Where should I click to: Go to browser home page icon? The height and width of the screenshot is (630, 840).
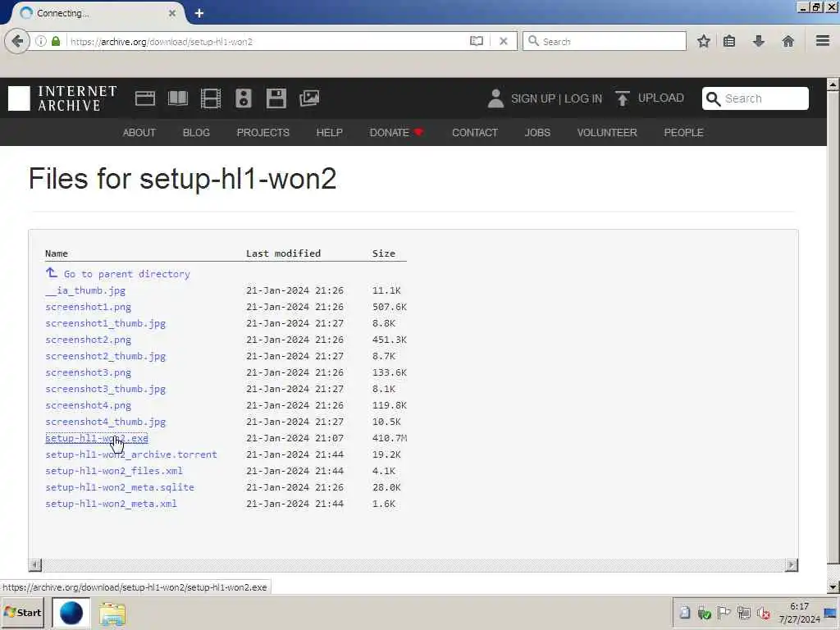tap(787, 41)
